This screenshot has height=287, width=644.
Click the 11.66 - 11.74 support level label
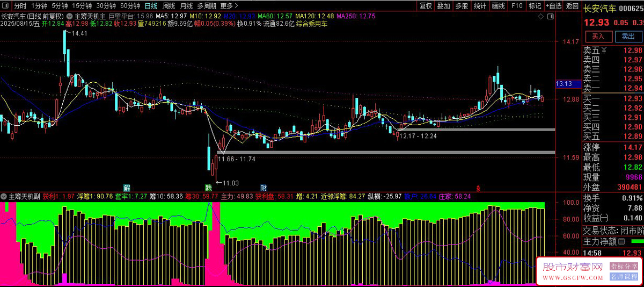[237, 160]
